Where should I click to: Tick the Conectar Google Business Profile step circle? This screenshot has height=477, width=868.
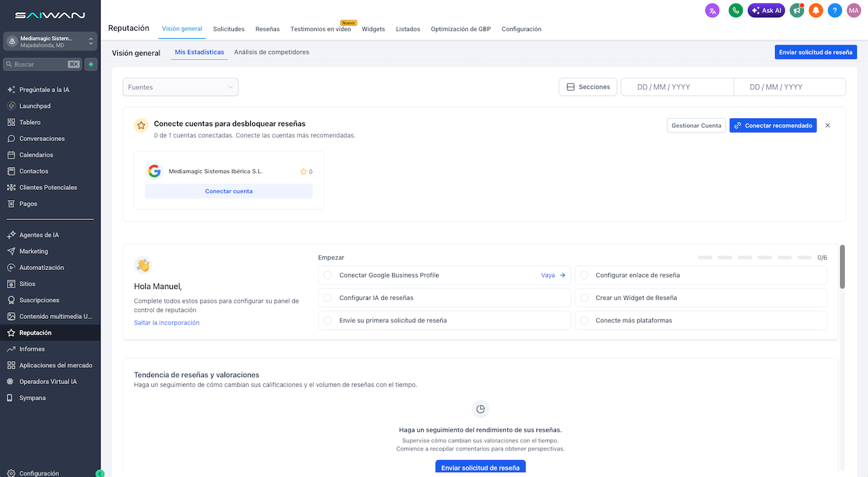(328, 275)
